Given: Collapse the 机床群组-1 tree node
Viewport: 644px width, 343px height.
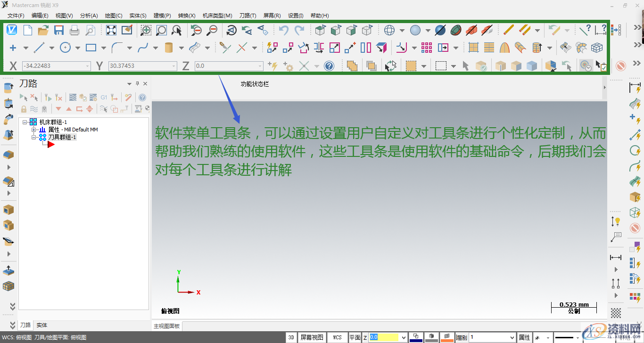Looking at the screenshot, I should tap(24, 122).
